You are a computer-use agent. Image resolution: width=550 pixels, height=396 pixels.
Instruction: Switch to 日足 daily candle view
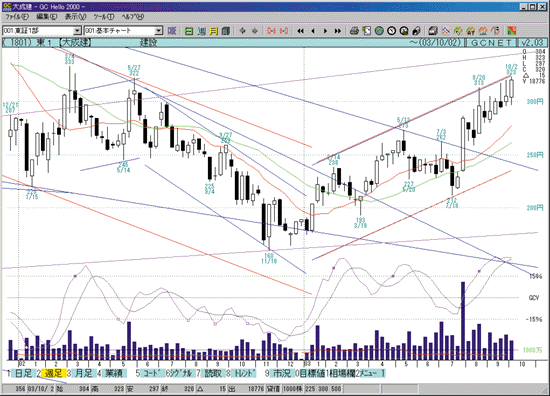[x=23, y=373]
